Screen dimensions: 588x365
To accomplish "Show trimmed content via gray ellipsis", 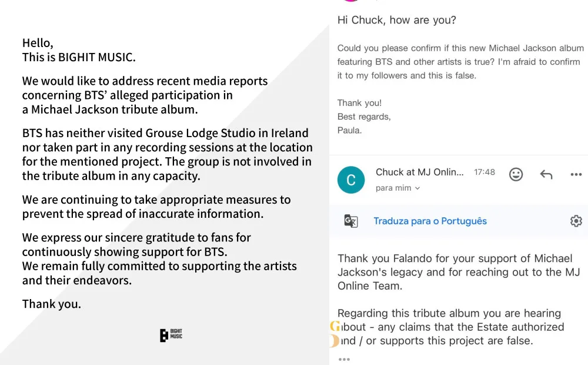I will 344,359.
